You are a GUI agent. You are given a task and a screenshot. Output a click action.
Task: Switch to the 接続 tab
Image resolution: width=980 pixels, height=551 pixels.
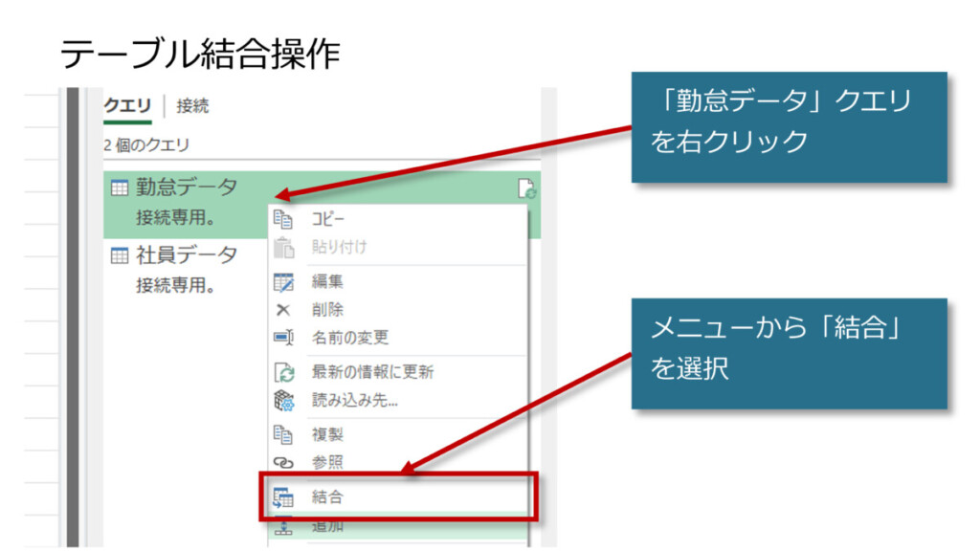(x=192, y=106)
